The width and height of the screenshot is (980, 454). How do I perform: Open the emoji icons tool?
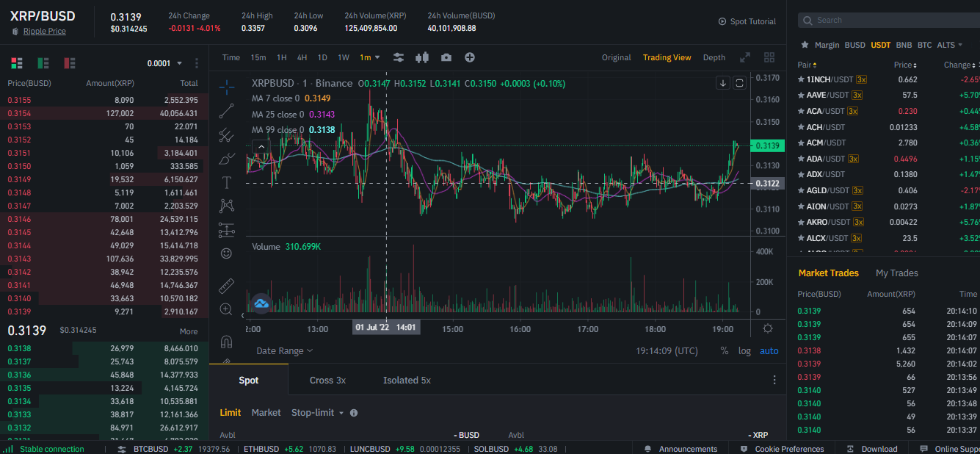(x=226, y=253)
